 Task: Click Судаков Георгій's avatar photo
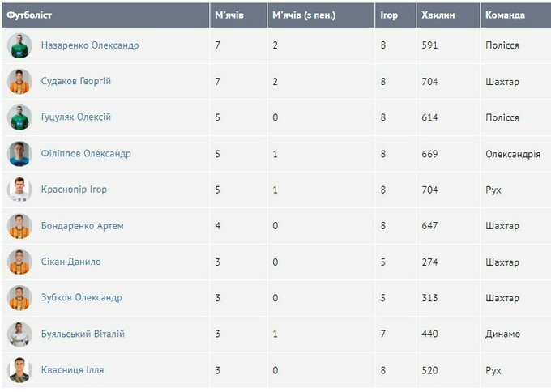[x=19, y=82]
